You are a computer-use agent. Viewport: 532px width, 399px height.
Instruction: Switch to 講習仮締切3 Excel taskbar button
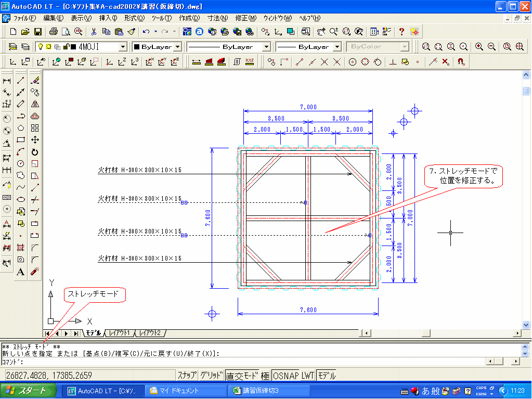point(269,391)
